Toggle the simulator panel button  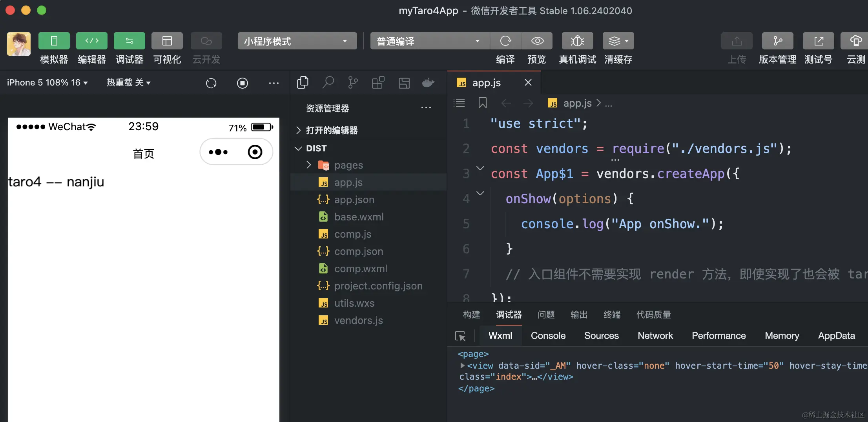(54, 41)
